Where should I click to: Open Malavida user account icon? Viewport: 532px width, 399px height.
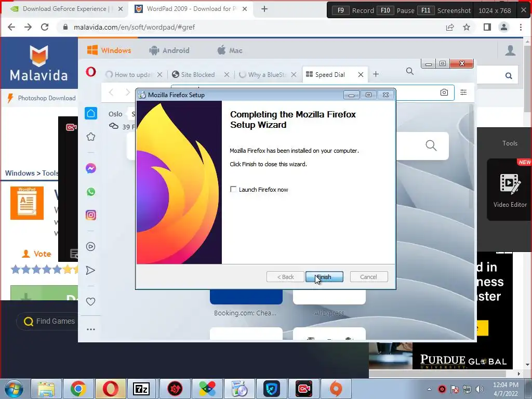point(510,50)
